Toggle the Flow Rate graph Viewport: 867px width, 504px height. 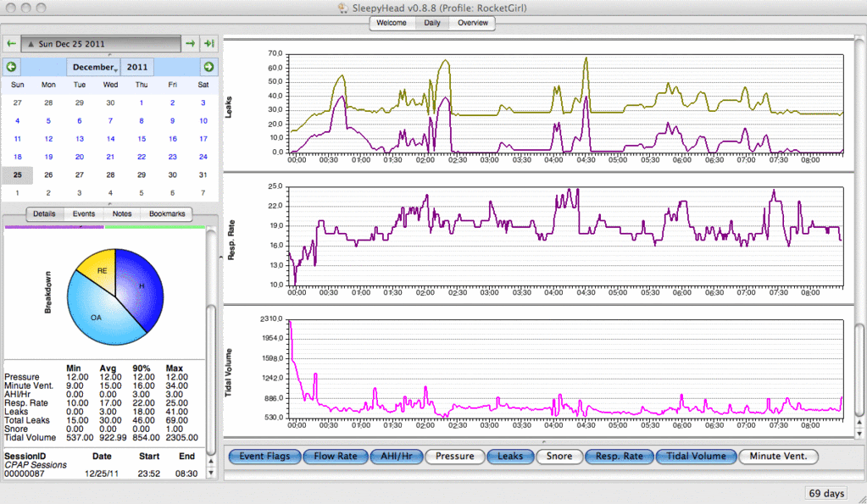pyautogui.click(x=335, y=457)
